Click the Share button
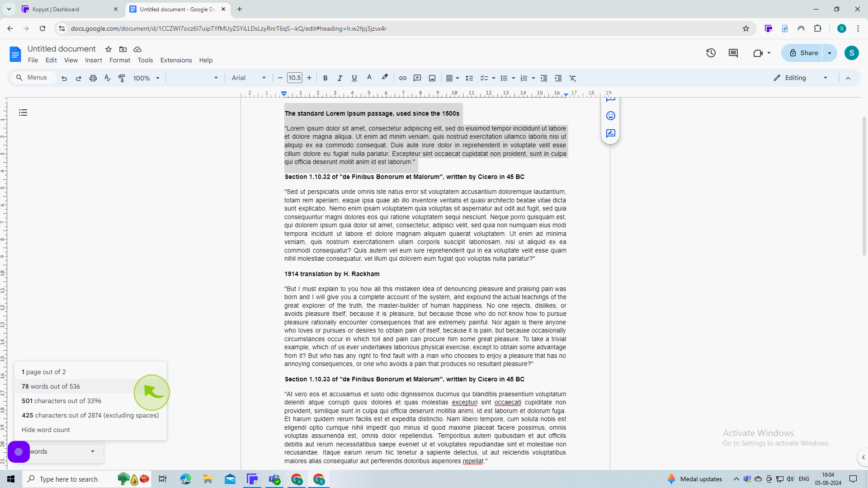Viewport: 868px width, 488px height. [x=802, y=53]
